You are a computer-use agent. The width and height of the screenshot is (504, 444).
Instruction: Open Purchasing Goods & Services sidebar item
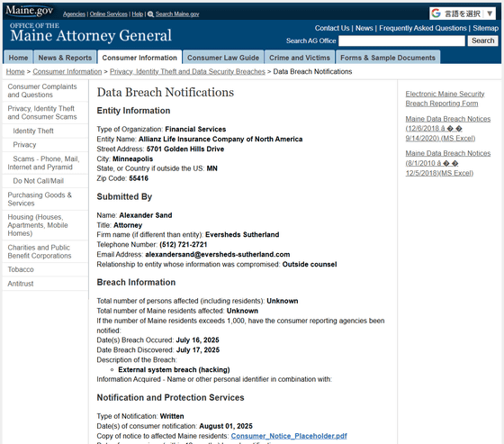45,199
